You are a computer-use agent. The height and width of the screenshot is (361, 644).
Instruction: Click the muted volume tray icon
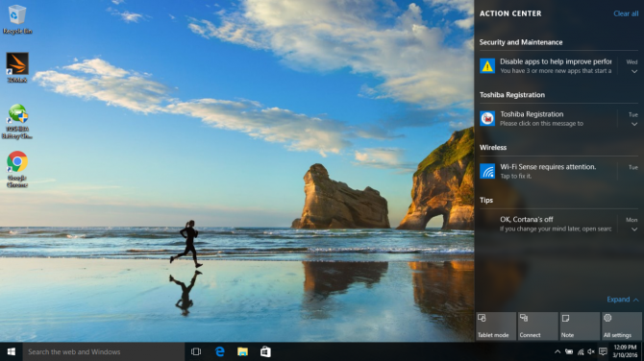591,351
